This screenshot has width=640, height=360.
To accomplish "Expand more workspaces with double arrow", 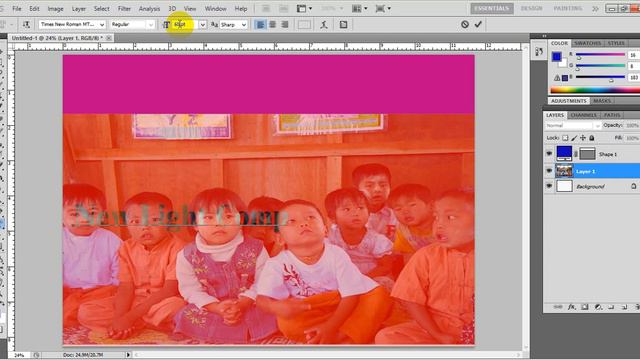I will pos(596,8).
